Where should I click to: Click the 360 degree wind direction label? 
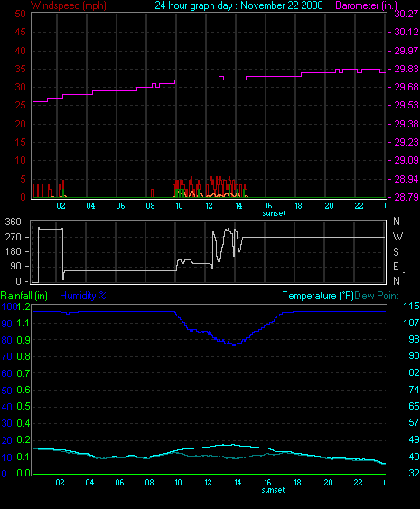point(13,222)
